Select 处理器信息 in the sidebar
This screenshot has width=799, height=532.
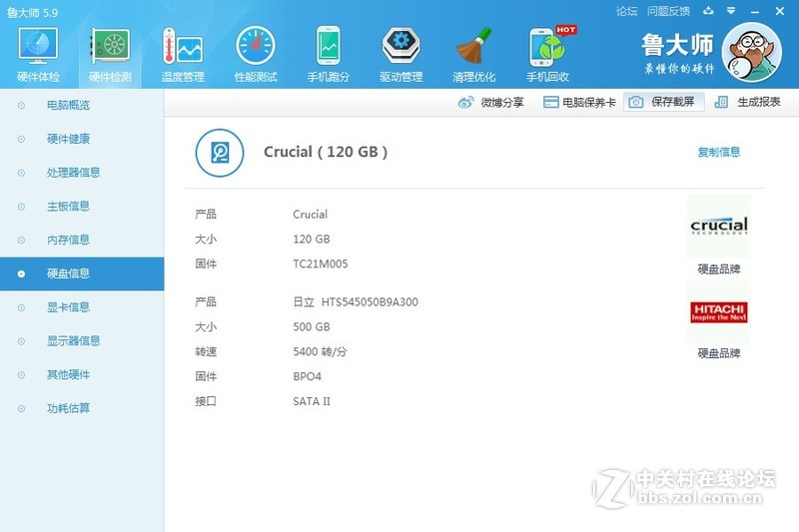(82, 173)
